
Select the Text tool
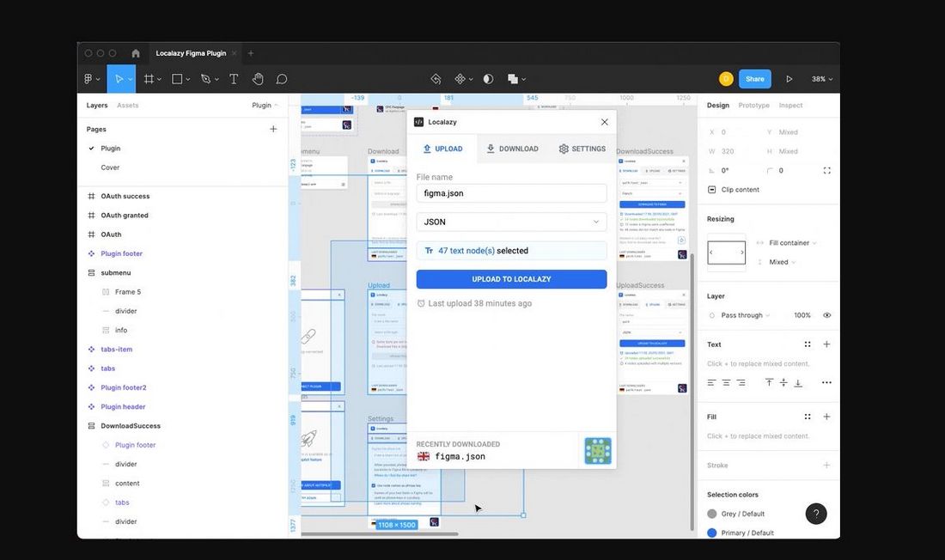[x=234, y=79]
